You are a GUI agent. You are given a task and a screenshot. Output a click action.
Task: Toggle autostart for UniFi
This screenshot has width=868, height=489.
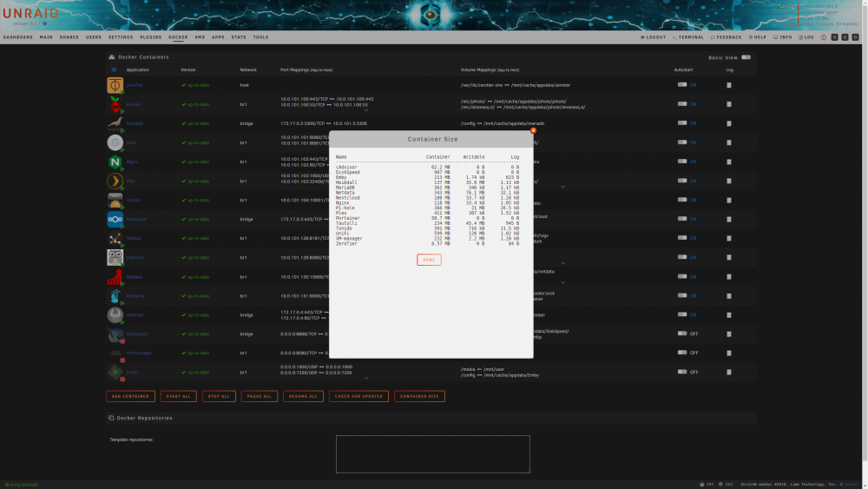point(682,142)
